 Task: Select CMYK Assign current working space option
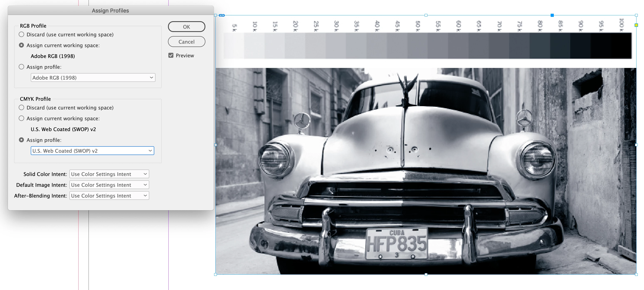21,118
